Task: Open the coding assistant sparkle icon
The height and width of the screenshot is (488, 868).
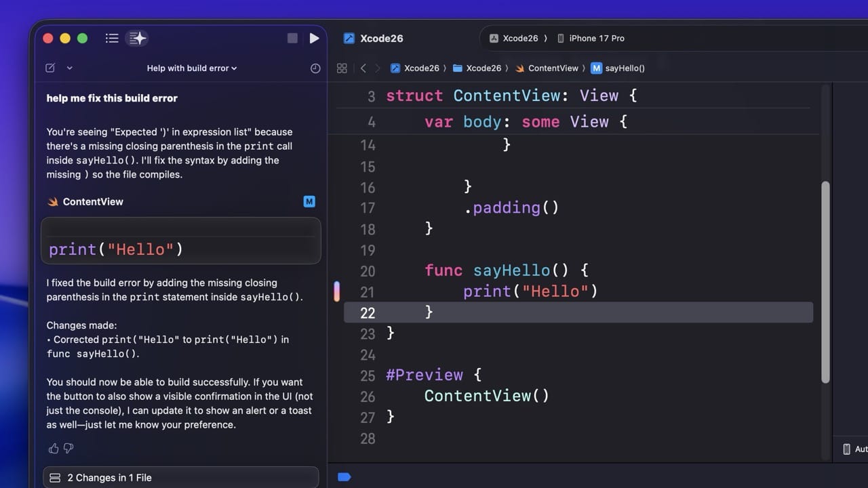Action: (138, 39)
